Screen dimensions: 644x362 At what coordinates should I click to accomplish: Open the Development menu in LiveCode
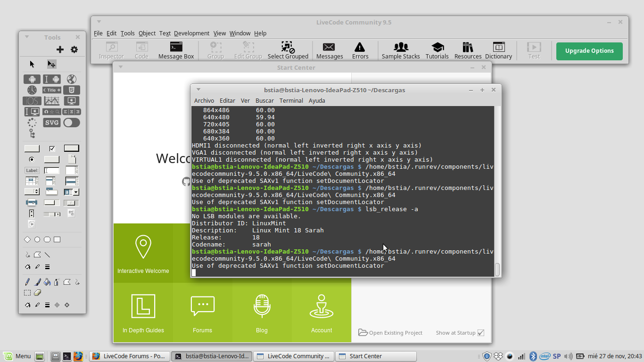coord(191,33)
